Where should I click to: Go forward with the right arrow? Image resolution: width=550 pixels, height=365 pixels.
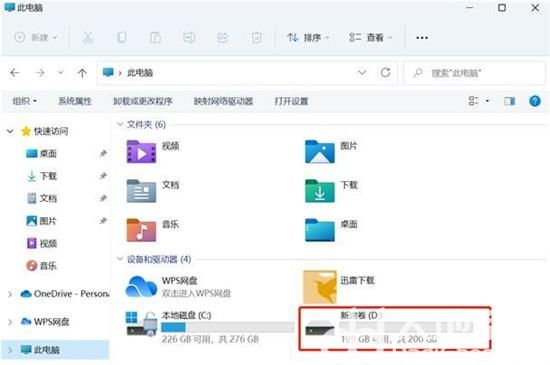point(40,73)
